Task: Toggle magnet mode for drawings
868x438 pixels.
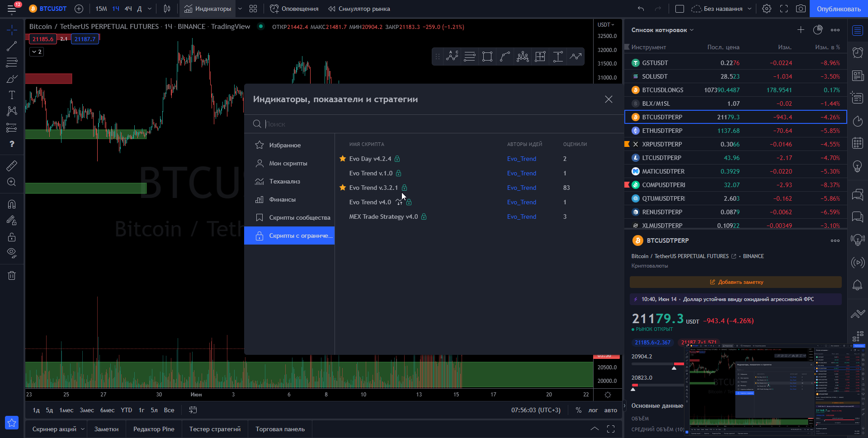Action: [12, 204]
